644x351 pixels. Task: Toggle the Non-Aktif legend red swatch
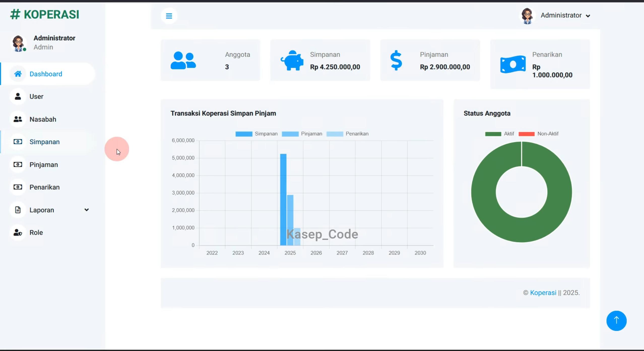pos(526,134)
